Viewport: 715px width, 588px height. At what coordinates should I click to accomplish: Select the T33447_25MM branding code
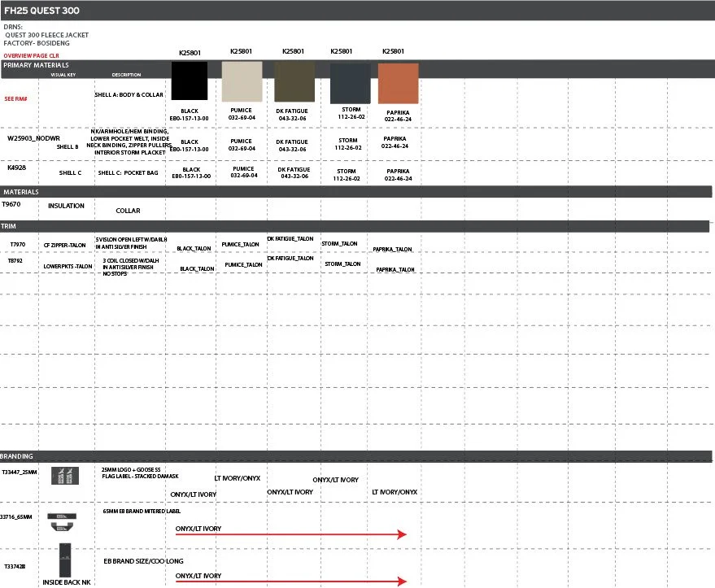point(20,473)
